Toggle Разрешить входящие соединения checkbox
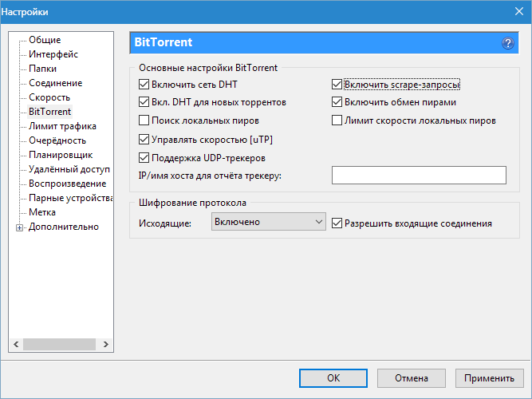Screen dimensions: 532x399 [x=337, y=223]
